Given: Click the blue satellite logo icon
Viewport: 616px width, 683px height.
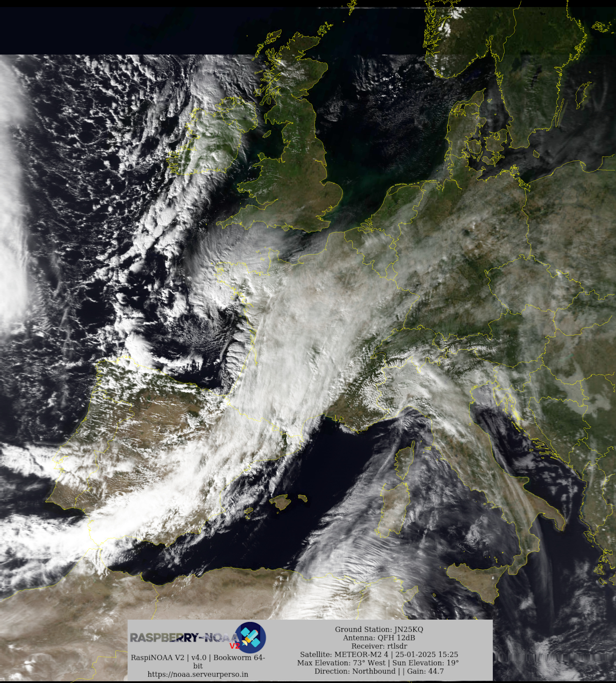Looking at the screenshot, I should (251, 638).
